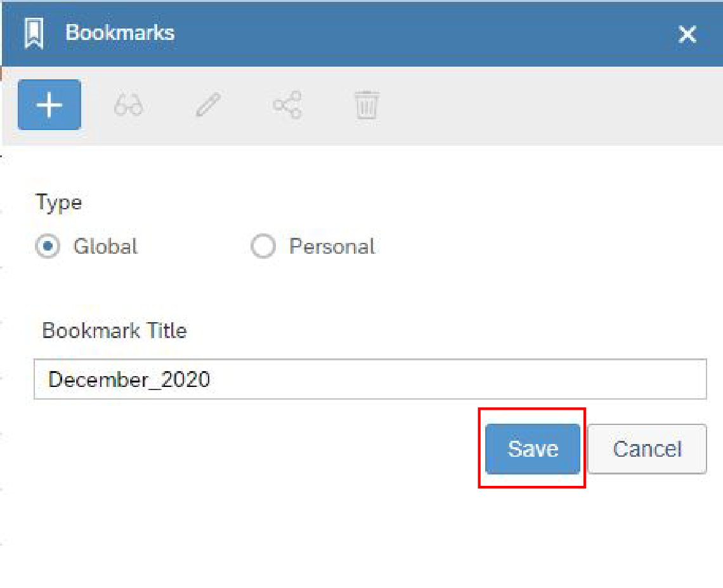This screenshot has height=588, width=723.
Task: Share the bookmark via the share icon
Action: tap(286, 105)
